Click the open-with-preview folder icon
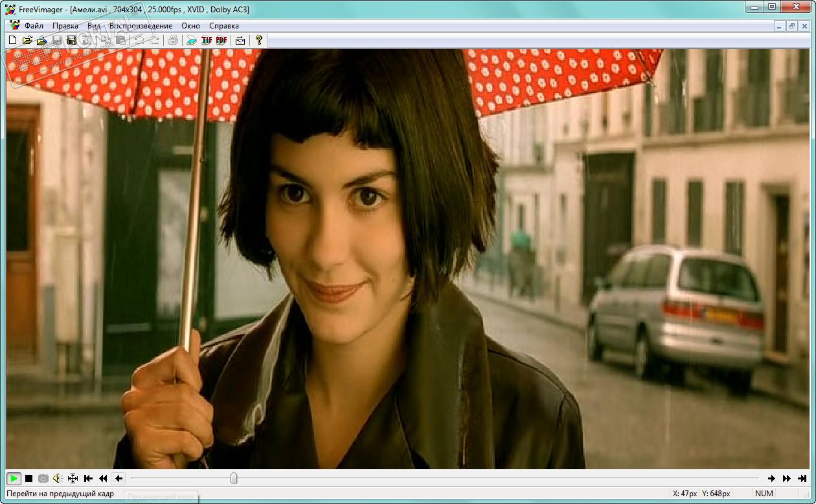This screenshot has width=816, height=504. point(42,40)
